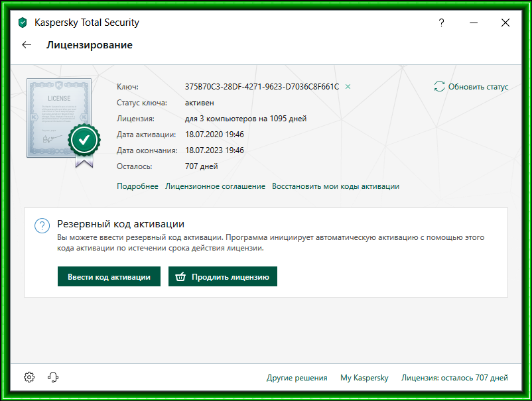
Task: Click the Резервный код активации heading
Action: pos(121,224)
